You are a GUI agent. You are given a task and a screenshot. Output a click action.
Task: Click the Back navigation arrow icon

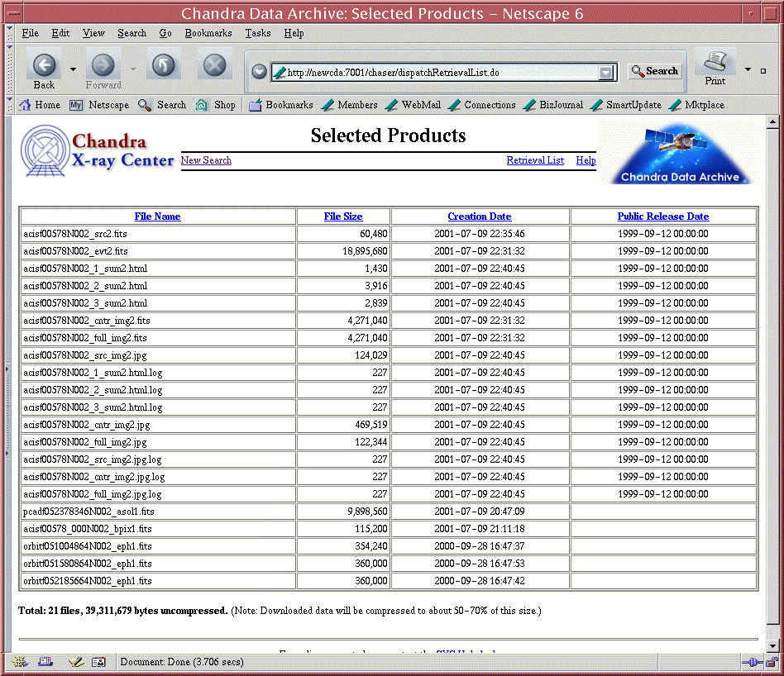45,65
